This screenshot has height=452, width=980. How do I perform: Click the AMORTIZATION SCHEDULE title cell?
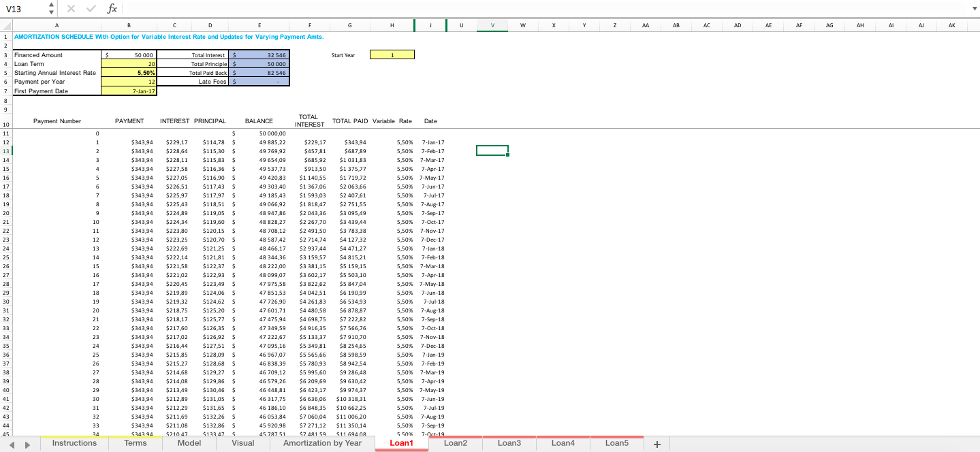[169, 37]
